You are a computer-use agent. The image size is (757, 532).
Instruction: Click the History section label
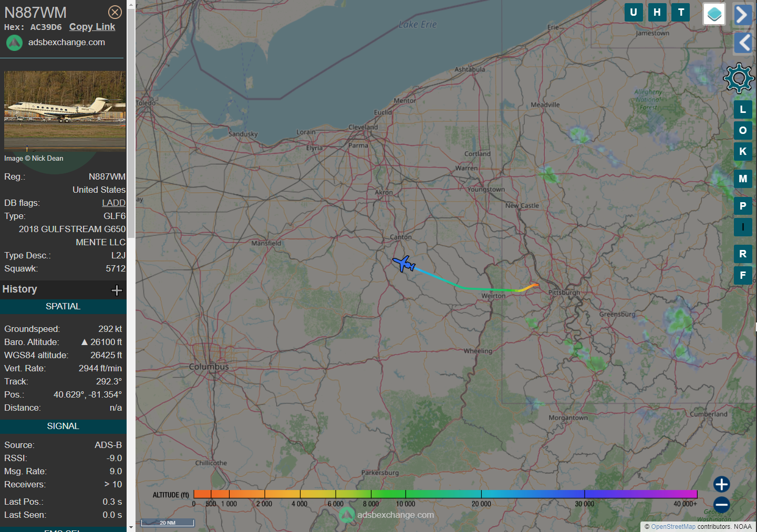pyautogui.click(x=20, y=289)
